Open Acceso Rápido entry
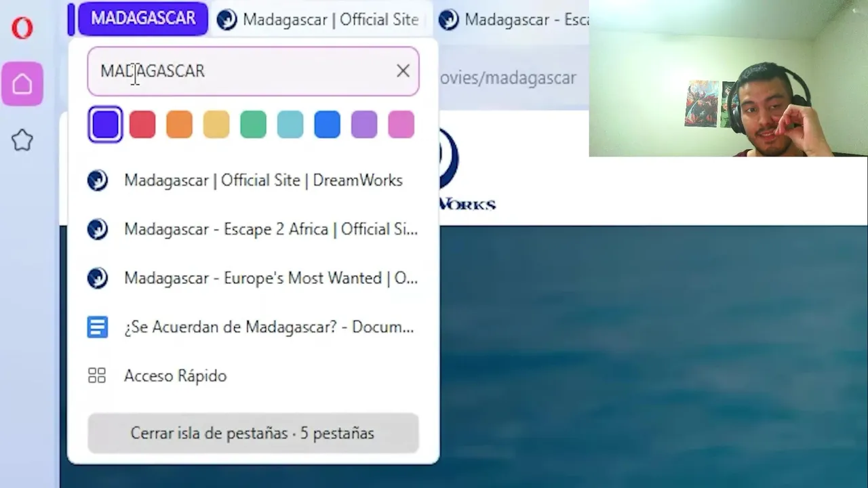Screen dimensions: 868x488 [253, 375]
